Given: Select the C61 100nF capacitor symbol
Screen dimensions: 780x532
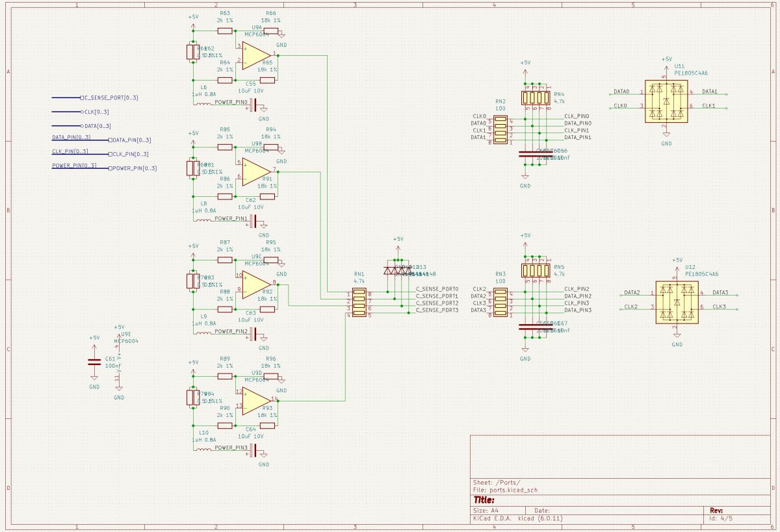Looking at the screenshot, I should pyautogui.click(x=94, y=362).
